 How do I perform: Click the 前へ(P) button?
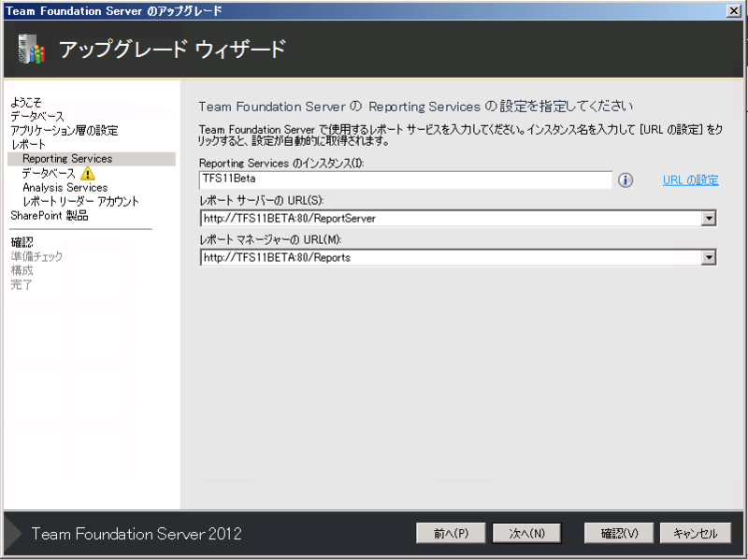(x=451, y=533)
